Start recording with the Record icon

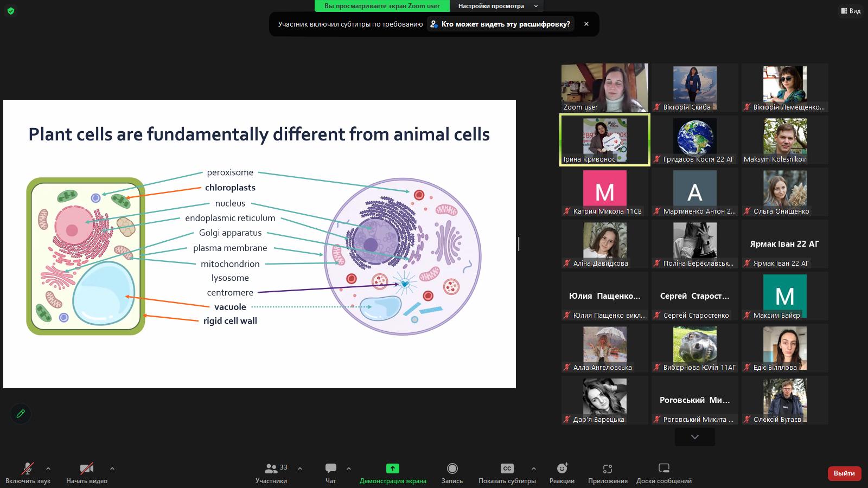point(452,468)
